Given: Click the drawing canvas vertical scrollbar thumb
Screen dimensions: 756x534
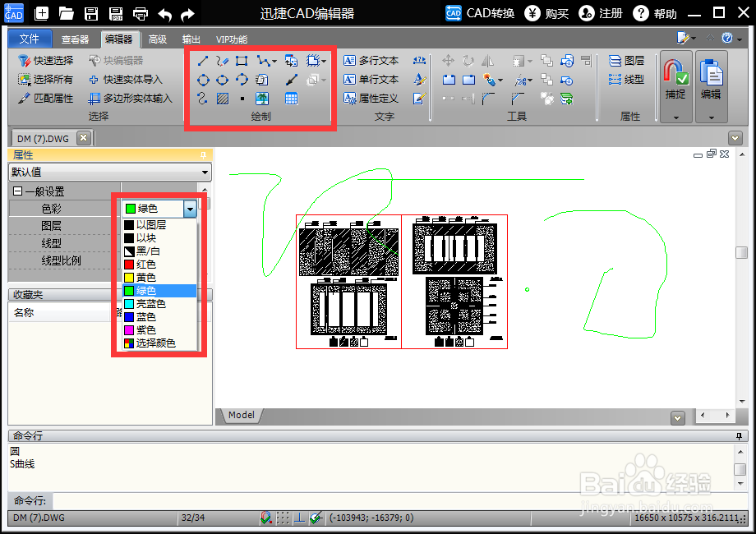Looking at the screenshot, I should click(x=741, y=252).
